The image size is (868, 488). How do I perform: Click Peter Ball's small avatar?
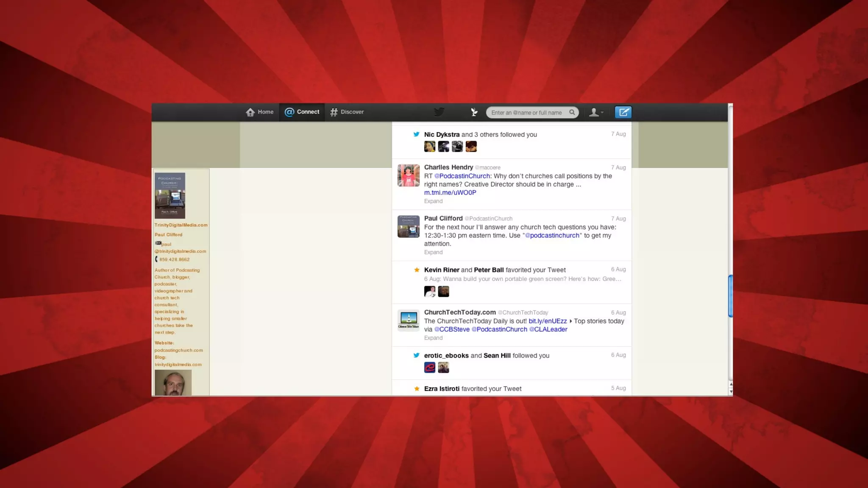443,291
